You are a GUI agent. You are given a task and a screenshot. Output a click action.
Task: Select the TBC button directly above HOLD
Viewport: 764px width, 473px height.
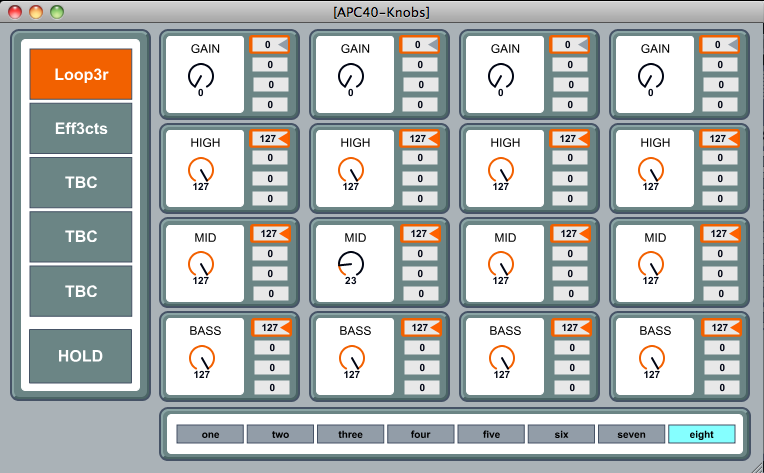[81, 291]
